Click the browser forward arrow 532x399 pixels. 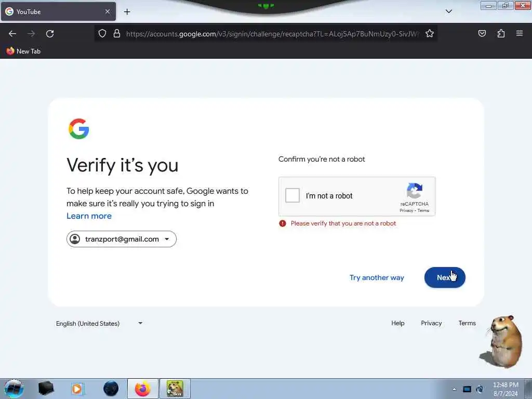[x=31, y=34]
